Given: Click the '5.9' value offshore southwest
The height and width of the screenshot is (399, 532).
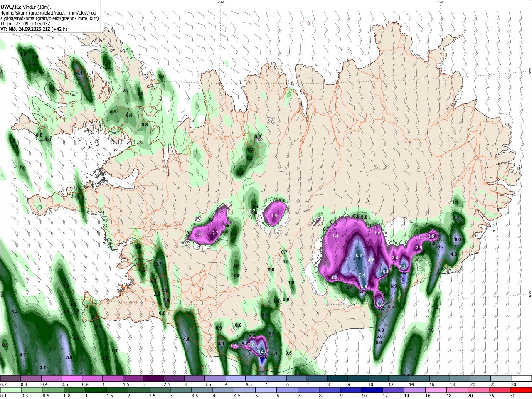Looking at the screenshot, I should tap(69, 357).
